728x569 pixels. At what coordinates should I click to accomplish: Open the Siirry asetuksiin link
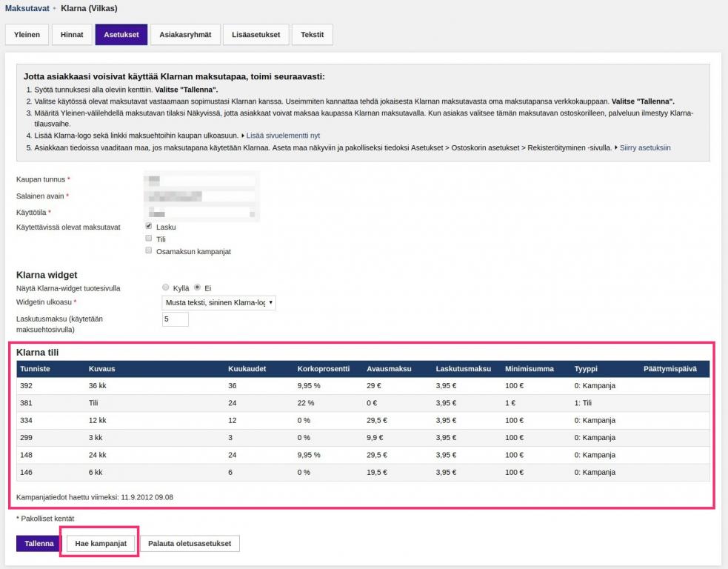point(645,147)
